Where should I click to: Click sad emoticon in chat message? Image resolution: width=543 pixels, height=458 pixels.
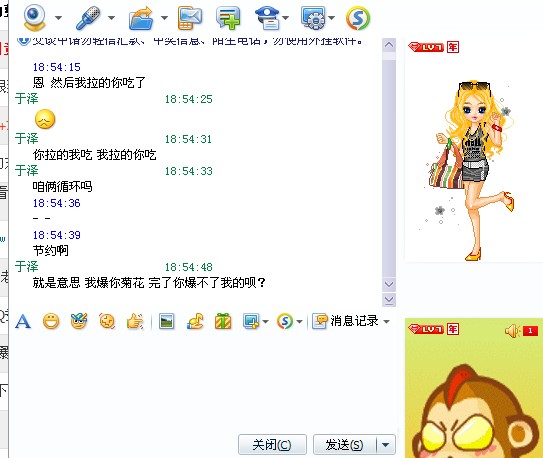tap(45, 119)
